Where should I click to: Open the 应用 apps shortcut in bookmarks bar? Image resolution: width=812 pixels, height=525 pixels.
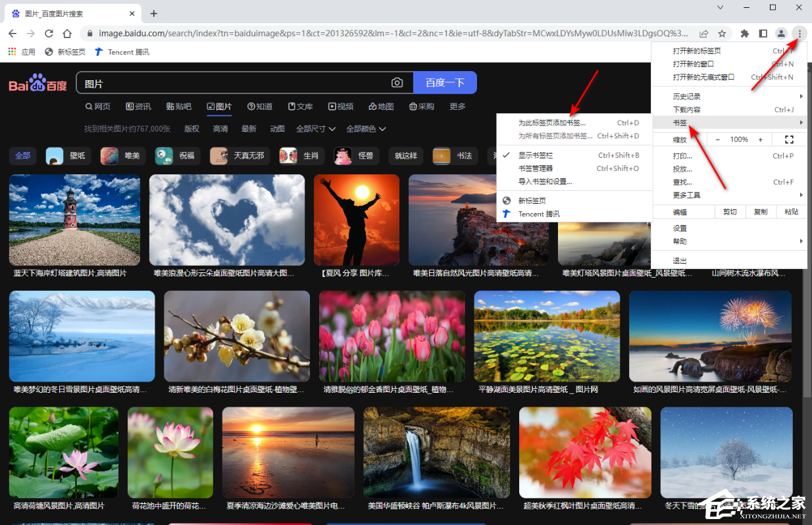point(22,52)
